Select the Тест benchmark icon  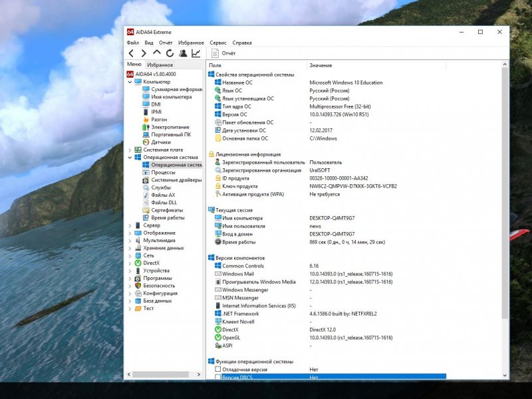(138, 308)
